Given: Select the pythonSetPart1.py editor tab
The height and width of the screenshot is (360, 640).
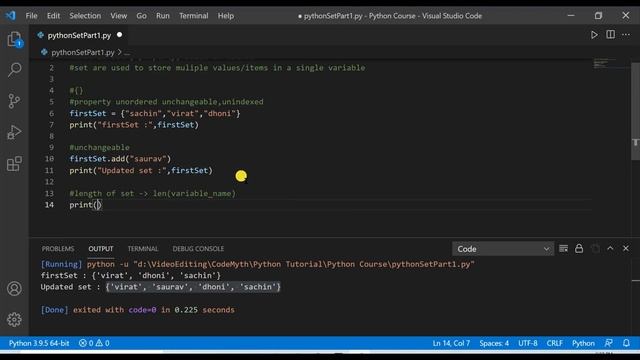Looking at the screenshot, I should coord(79,36).
